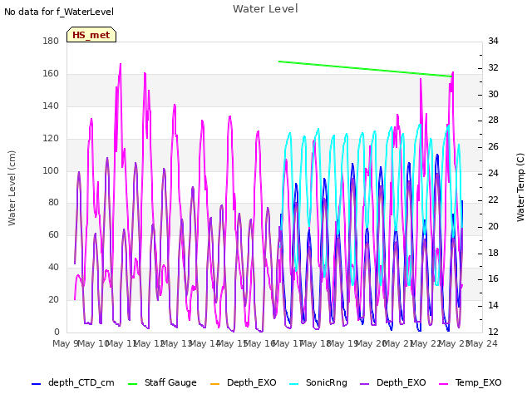Viewport: 532px width, 399px height.
Task: Click the green Staff Gauge legend swatch
Action: pyautogui.click(x=133, y=384)
